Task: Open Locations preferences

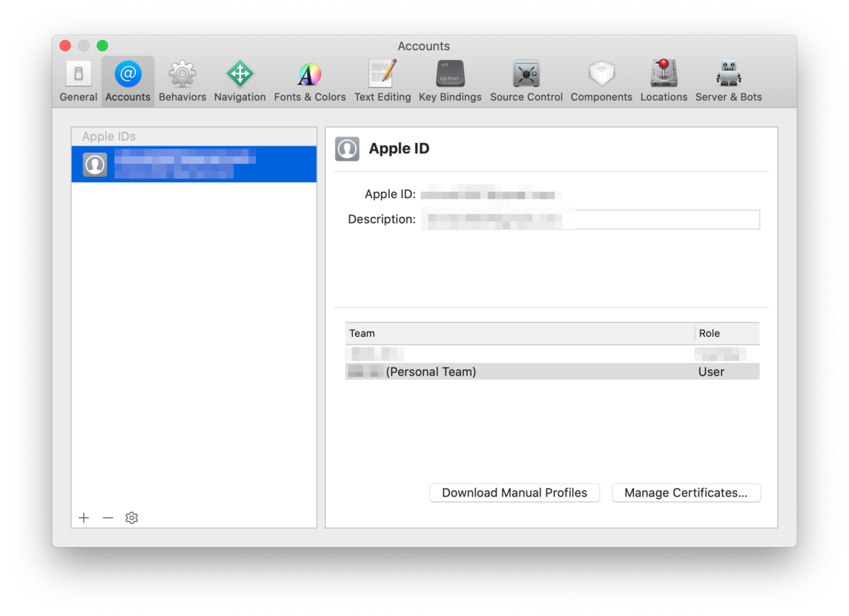Action: [664, 81]
